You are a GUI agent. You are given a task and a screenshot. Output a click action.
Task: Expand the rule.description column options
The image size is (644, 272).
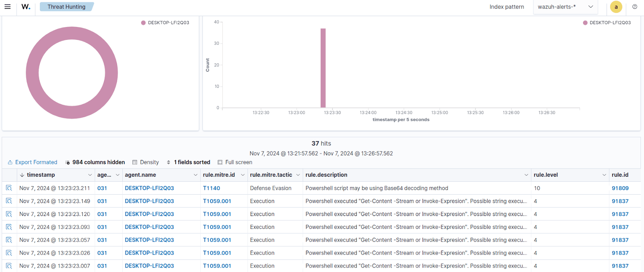point(526,175)
